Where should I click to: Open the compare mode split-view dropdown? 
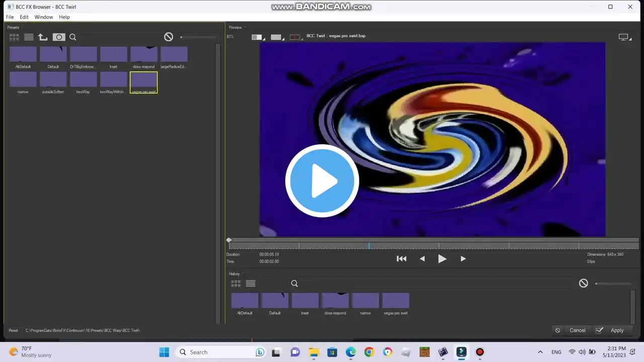257,37
